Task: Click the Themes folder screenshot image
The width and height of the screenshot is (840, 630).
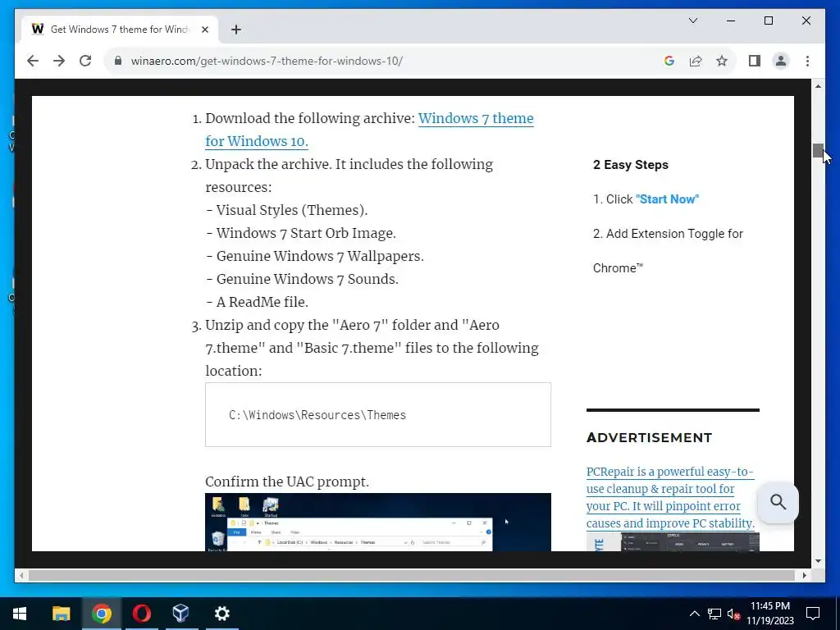Action: 377,522
